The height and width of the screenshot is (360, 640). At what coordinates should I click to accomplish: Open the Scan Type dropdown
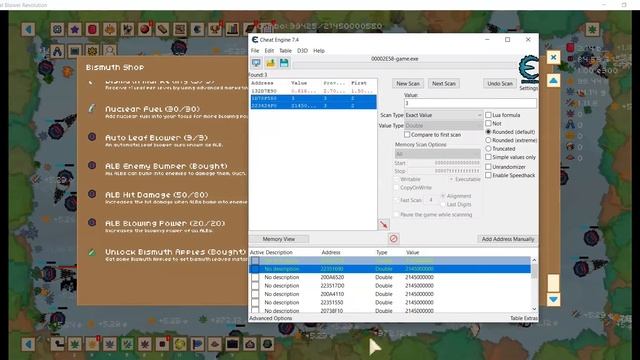[x=443, y=115]
